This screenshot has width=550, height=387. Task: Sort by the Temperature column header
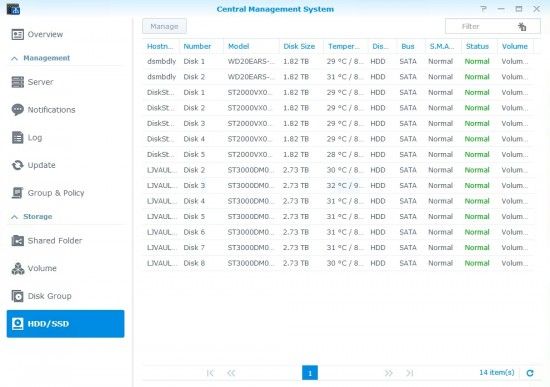pos(346,46)
